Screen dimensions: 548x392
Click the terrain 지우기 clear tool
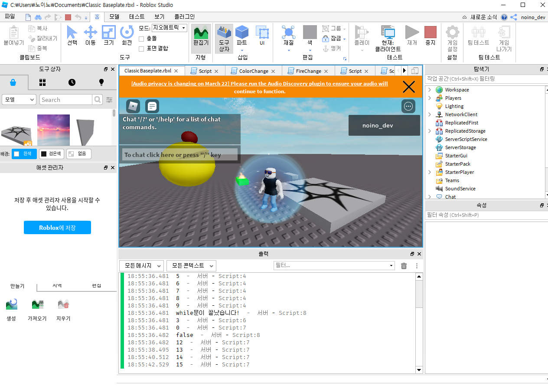pyautogui.click(x=63, y=309)
